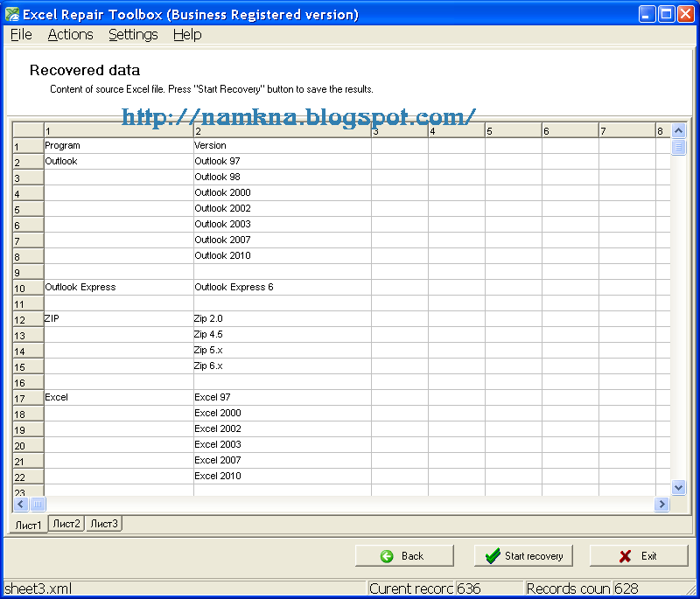Open the Settings menu
This screenshot has height=599, width=700.
pyautogui.click(x=133, y=35)
